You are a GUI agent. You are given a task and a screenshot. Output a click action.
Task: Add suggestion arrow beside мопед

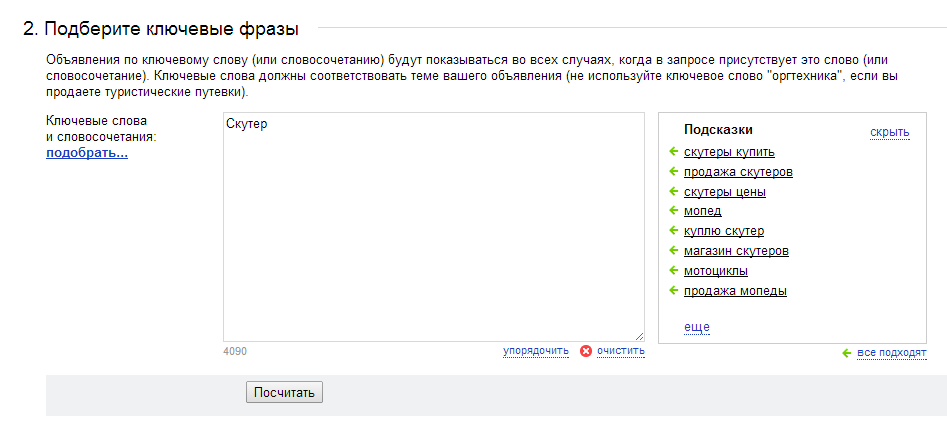(674, 210)
